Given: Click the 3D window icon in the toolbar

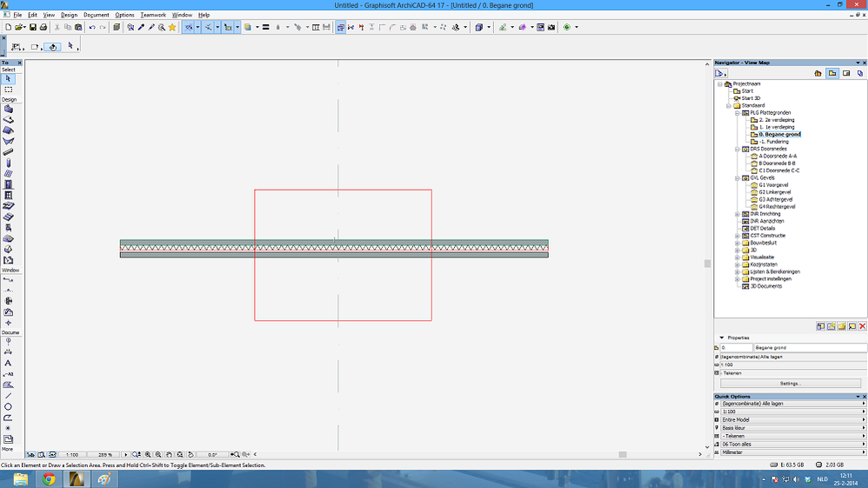Looking at the screenshot, I should click(x=479, y=27).
